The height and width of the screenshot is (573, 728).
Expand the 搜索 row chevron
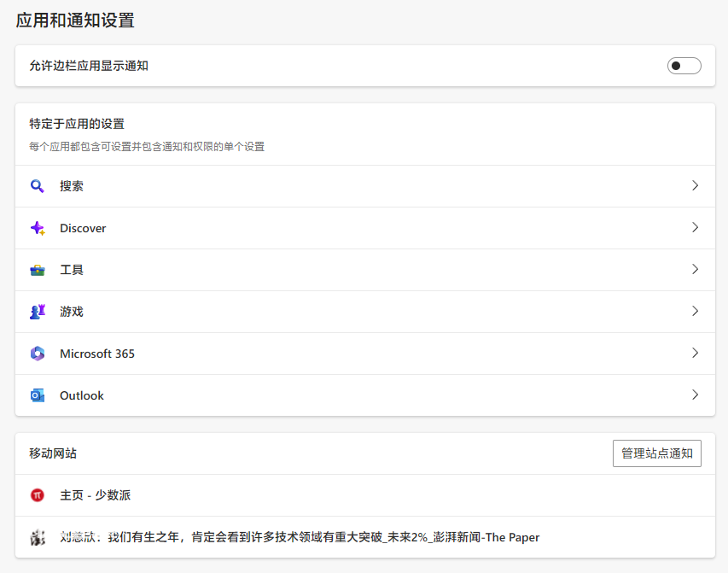(x=695, y=186)
